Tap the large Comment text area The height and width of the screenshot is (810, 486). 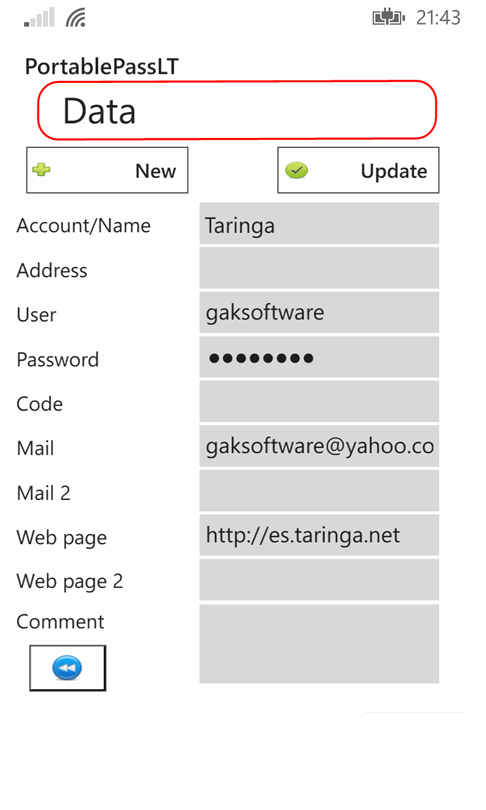pos(319,644)
